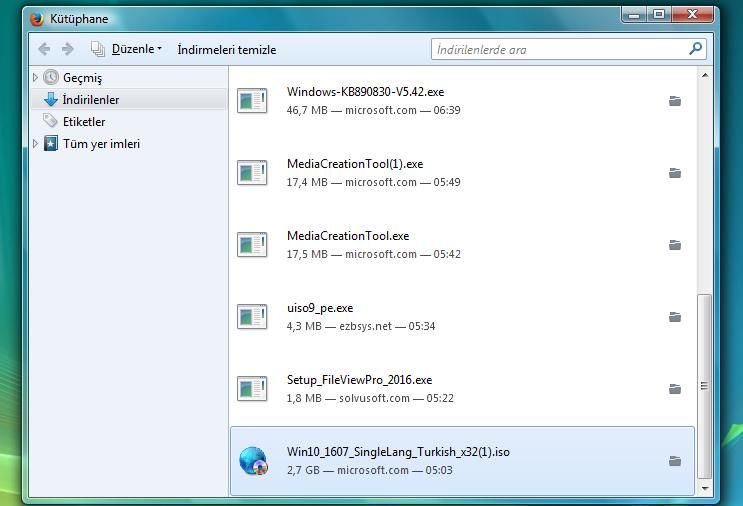Click İndirmeleri temizle to clear downloads

pyautogui.click(x=227, y=49)
